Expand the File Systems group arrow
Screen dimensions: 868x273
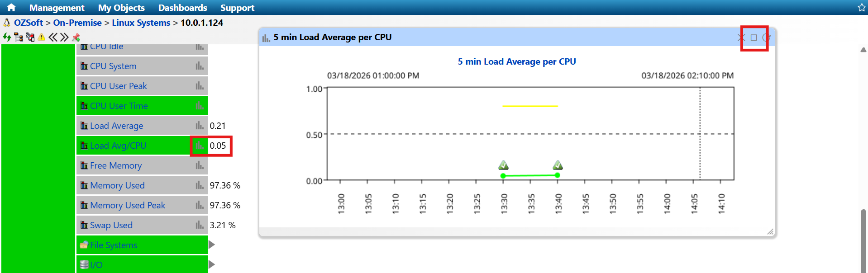point(211,245)
